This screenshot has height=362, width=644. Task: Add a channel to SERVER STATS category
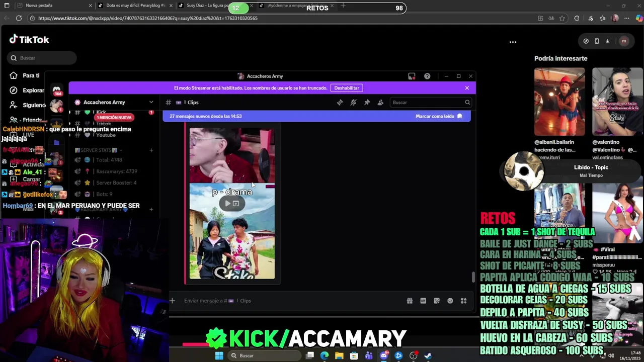click(x=151, y=150)
